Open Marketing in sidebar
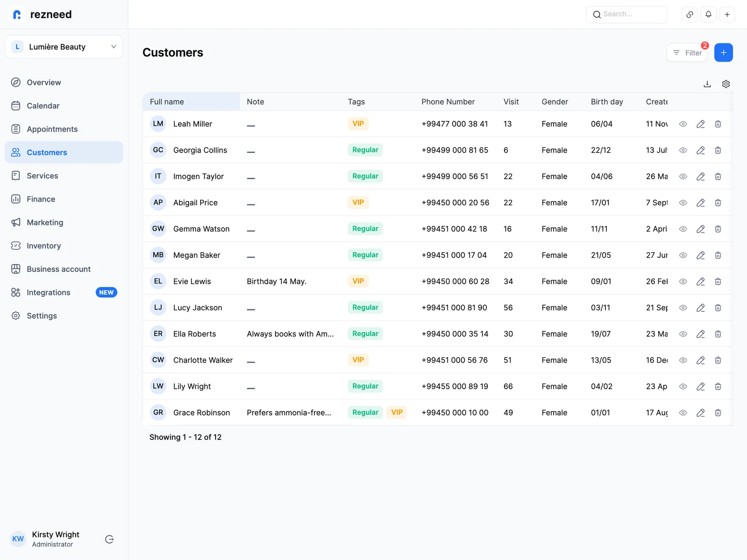This screenshot has height=560, width=747. pos(64,223)
